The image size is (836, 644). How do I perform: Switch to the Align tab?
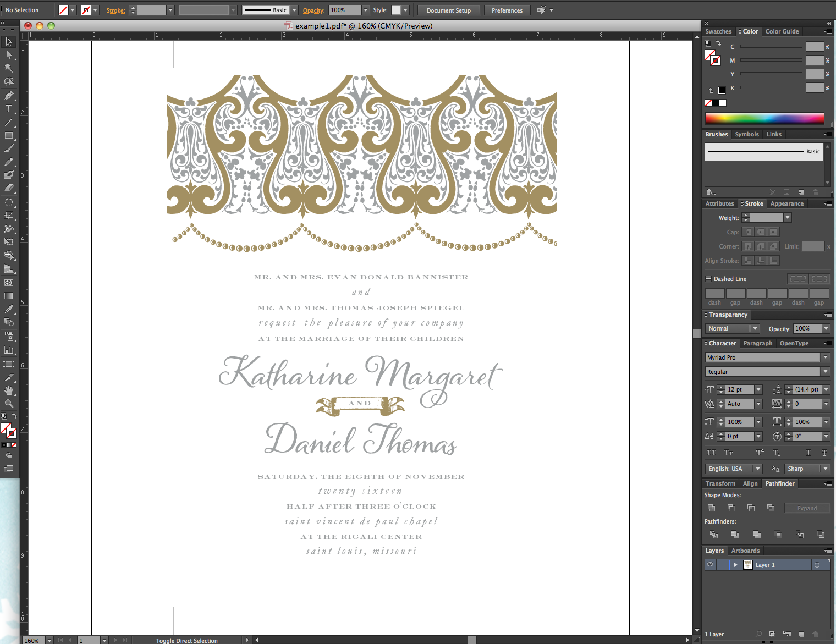point(750,483)
